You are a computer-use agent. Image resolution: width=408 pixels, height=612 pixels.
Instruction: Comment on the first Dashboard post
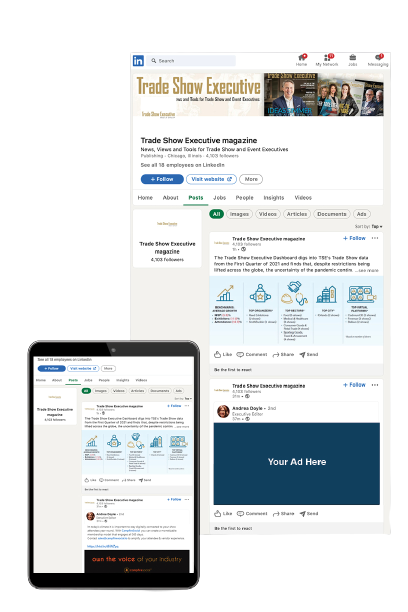point(252,354)
